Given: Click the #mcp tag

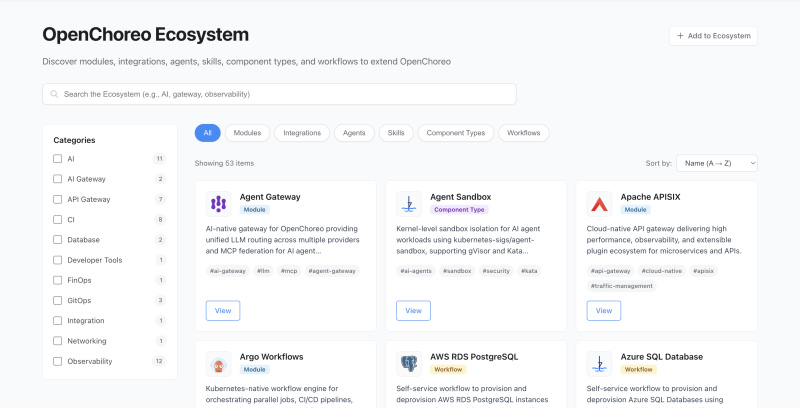Looking at the screenshot, I should click(289, 271).
